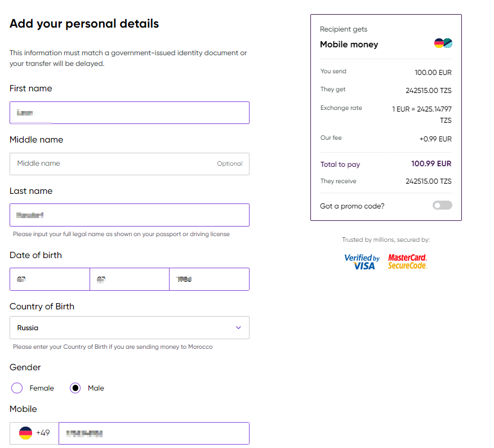Focus the Last name field
Screen dimensions: 494x448
tap(129, 215)
